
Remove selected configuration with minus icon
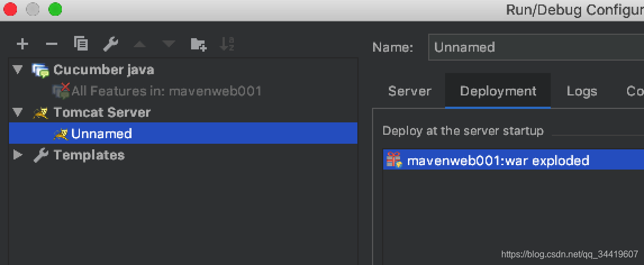pos(51,43)
